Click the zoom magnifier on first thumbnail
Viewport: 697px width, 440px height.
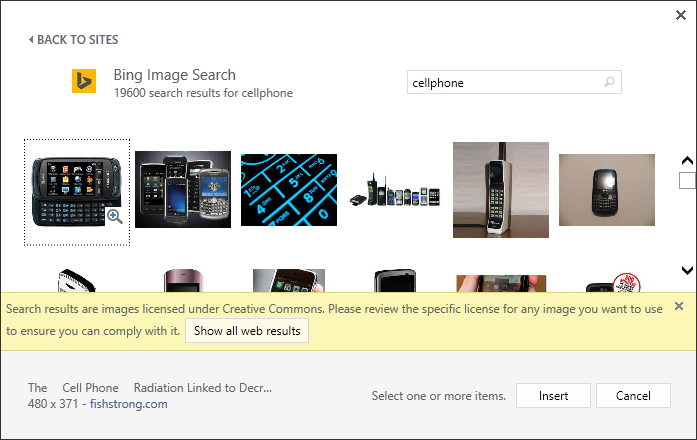115,216
